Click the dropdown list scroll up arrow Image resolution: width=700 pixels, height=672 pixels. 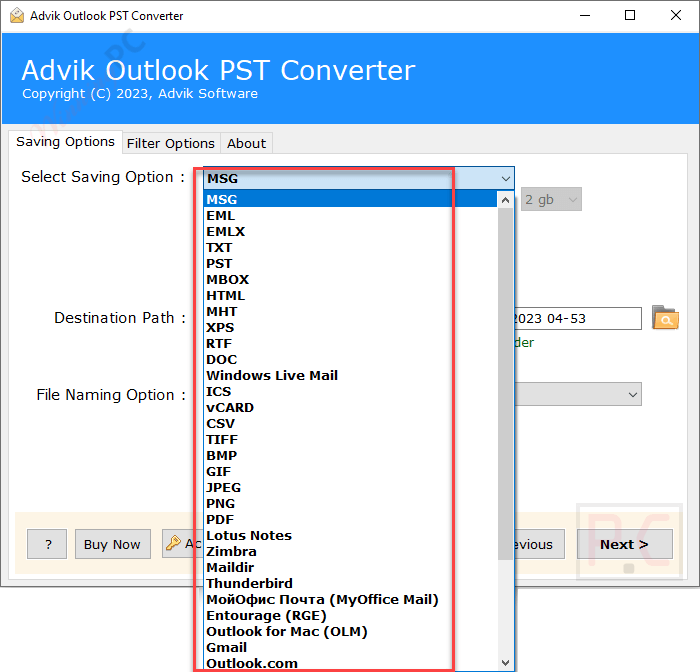click(x=505, y=200)
